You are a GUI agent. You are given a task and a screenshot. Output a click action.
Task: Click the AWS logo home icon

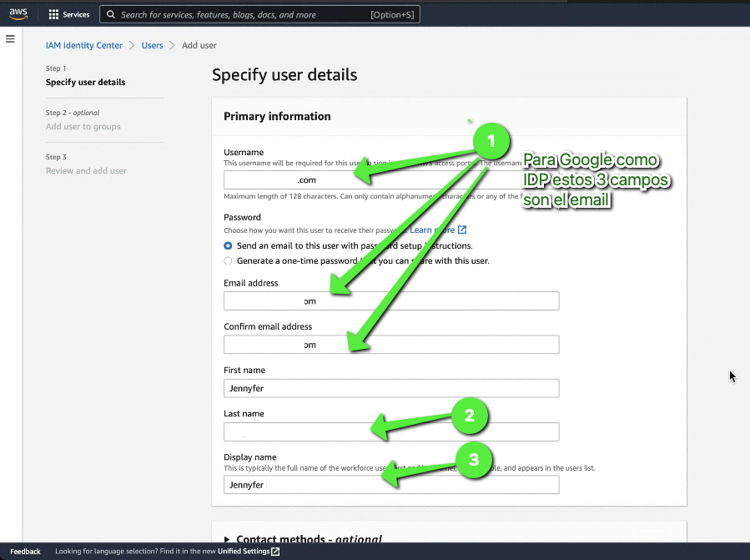18,14
